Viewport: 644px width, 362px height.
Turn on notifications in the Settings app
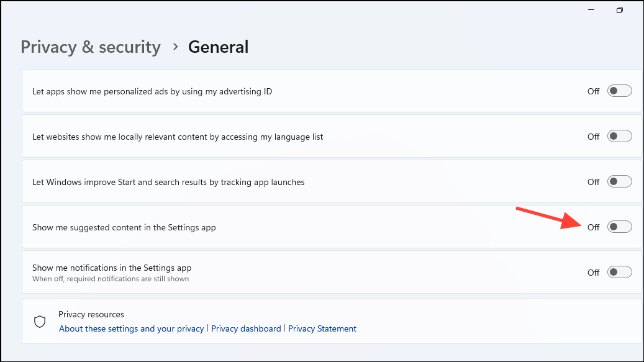tap(619, 272)
